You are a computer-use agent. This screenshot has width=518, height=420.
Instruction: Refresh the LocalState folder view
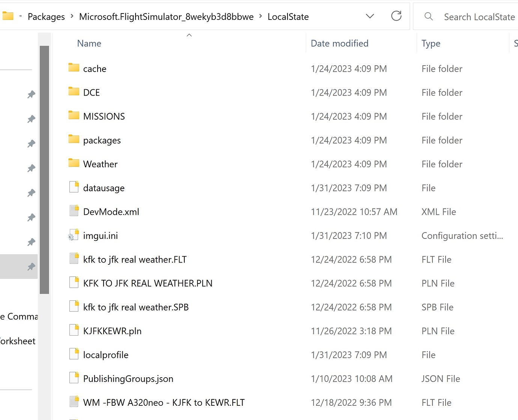point(396,16)
